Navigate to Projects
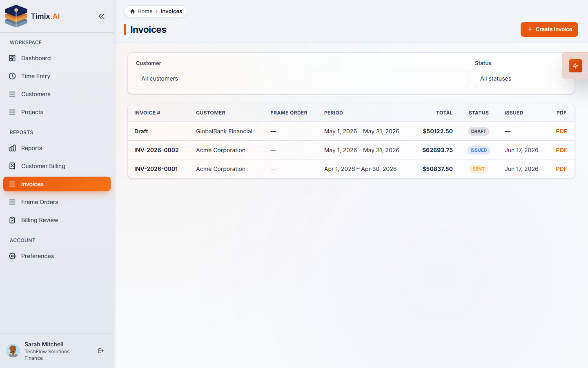 [x=57, y=112]
